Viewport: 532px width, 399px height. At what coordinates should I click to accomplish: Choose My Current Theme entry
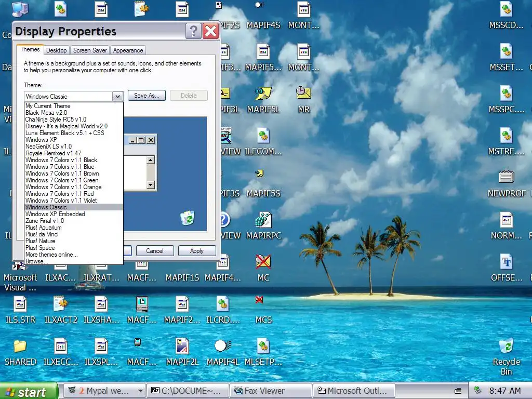click(74, 106)
